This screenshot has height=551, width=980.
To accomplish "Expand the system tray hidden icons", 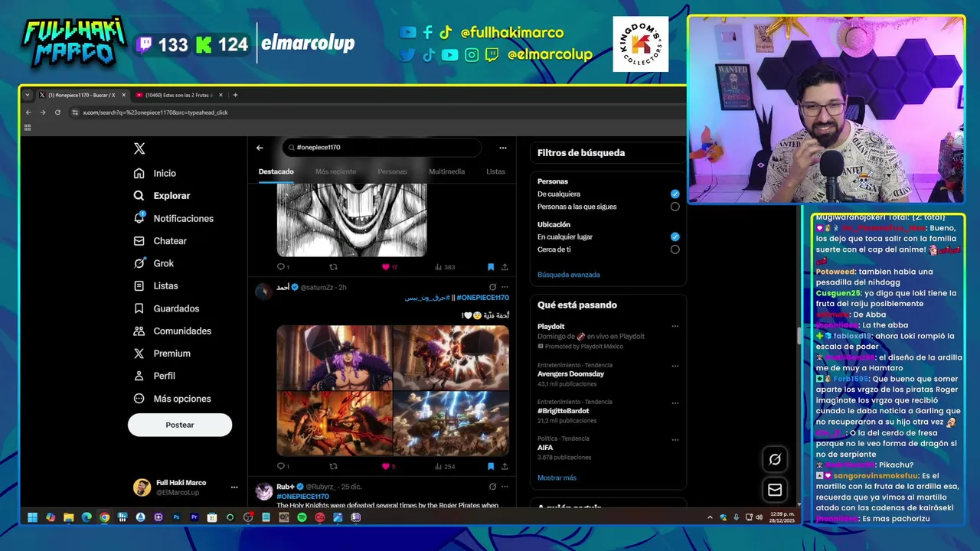I will (x=710, y=517).
